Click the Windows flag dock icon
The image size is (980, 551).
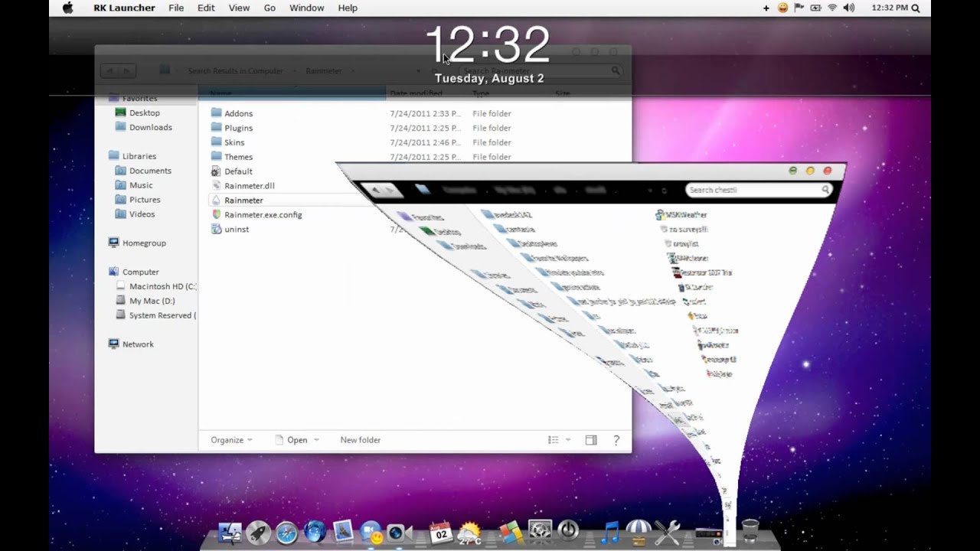tap(511, 533)
